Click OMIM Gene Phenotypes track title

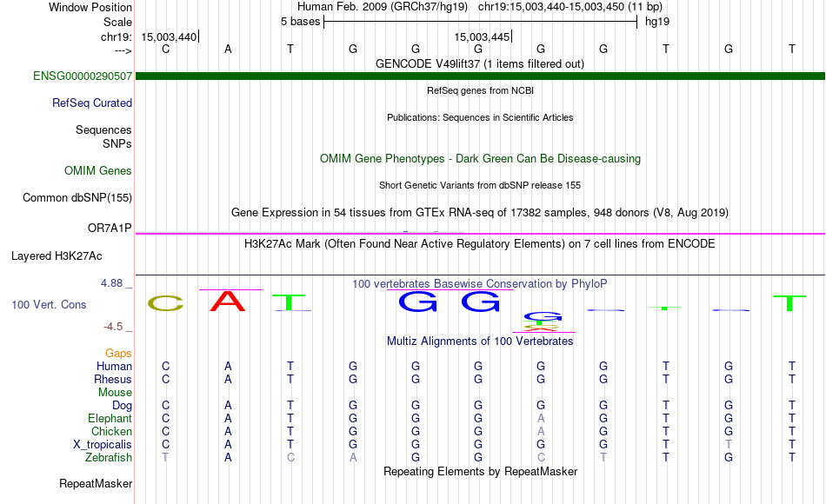click(480, 158)
